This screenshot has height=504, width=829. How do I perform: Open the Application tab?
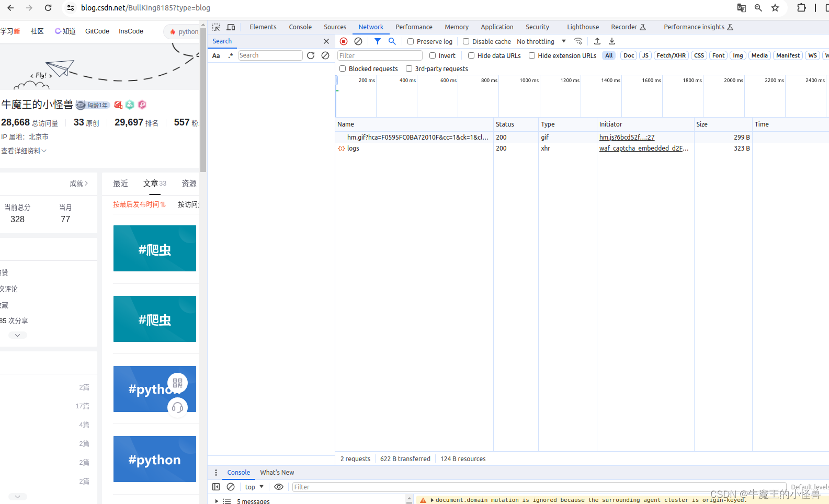(x=497, y=27)
